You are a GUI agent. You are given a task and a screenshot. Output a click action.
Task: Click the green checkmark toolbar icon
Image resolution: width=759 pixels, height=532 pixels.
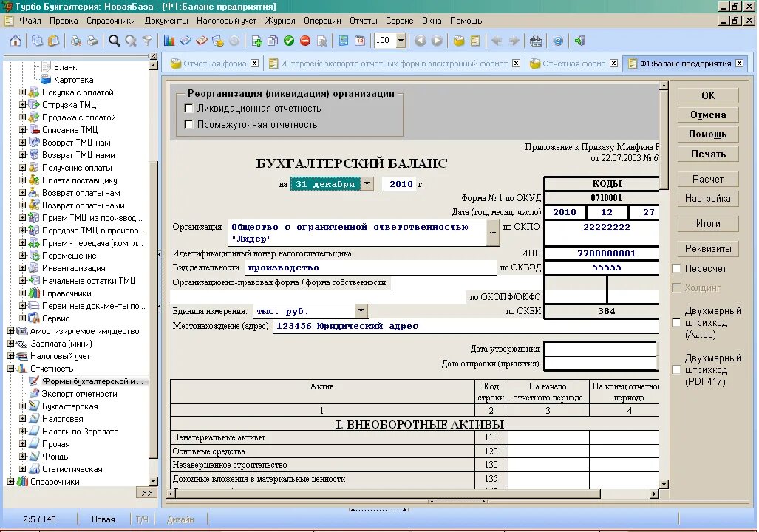(x=289, y=41)
